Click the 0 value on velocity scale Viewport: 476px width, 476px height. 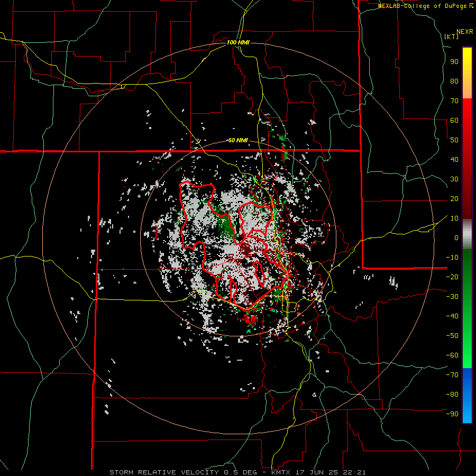(x=456, y=237)
